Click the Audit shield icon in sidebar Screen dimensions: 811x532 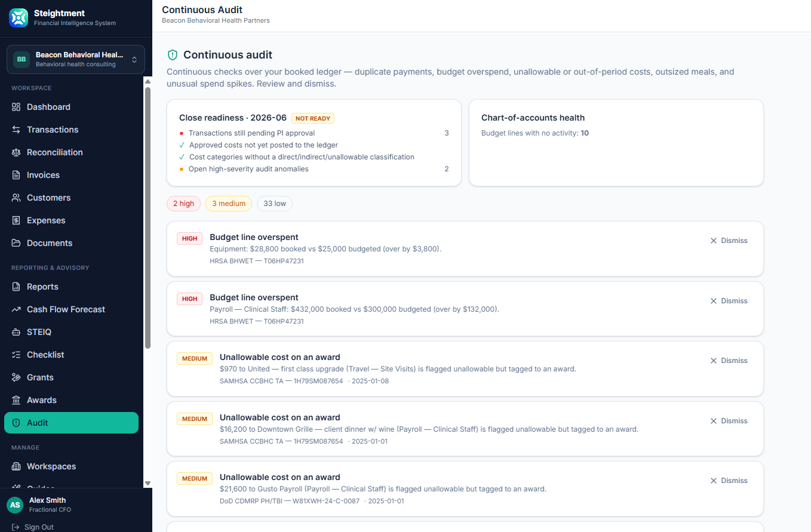click(x=16, y=423)
